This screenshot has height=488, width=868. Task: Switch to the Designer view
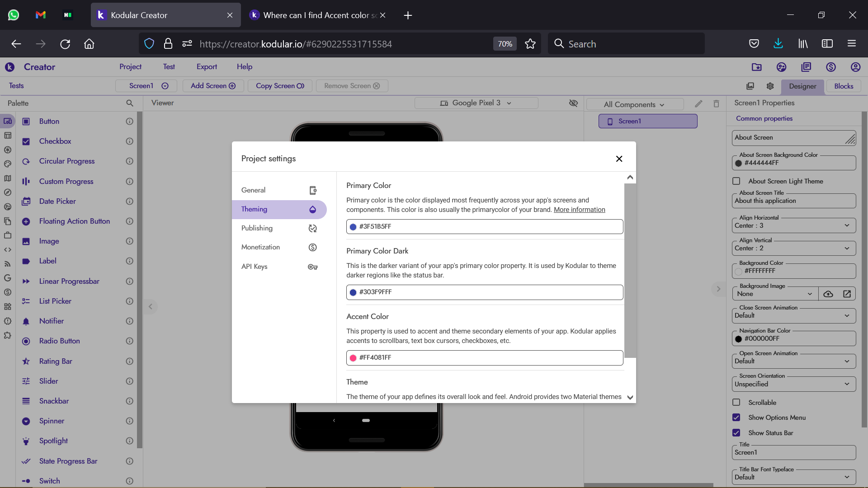(x=802, y=86)
